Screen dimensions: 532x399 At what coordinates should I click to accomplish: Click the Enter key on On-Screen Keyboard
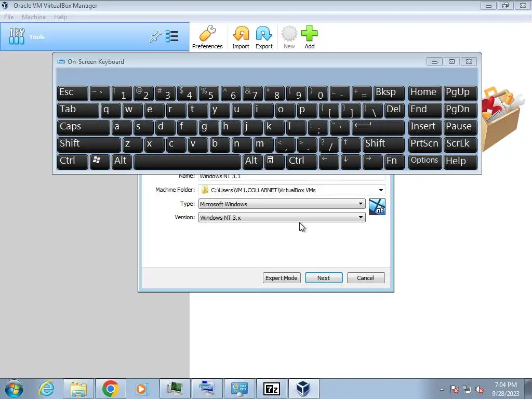[x=378, y=128]
